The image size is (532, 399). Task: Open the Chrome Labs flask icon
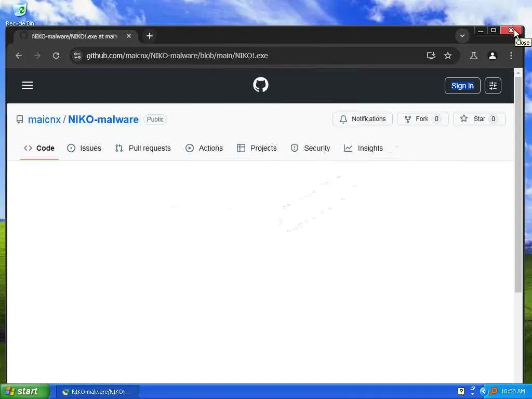pos(474,56)
